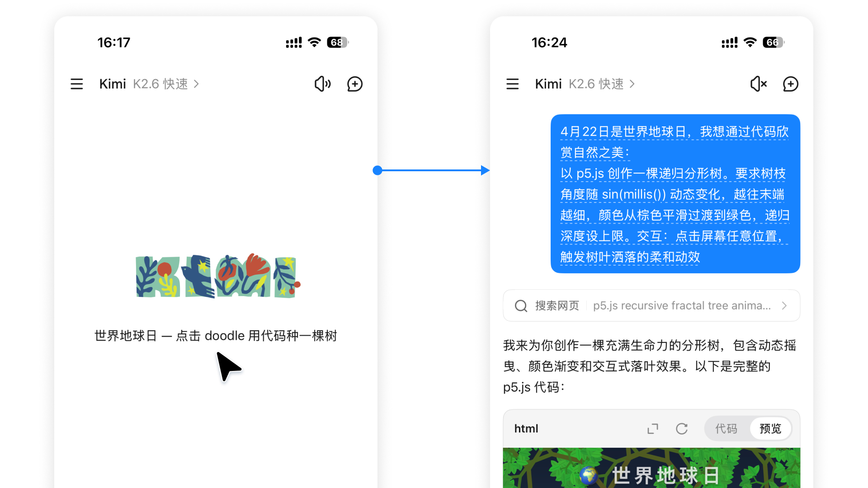Open K2.6 快速 model selector in left phone
The width and height of the screenshot is (868, 488).
click(x=166, y=84)
